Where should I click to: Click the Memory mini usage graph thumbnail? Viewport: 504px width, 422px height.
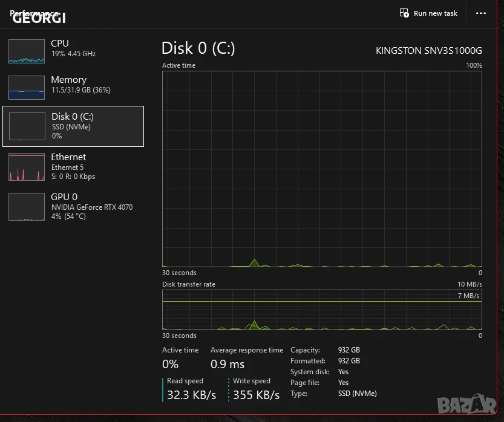(27, 88)
